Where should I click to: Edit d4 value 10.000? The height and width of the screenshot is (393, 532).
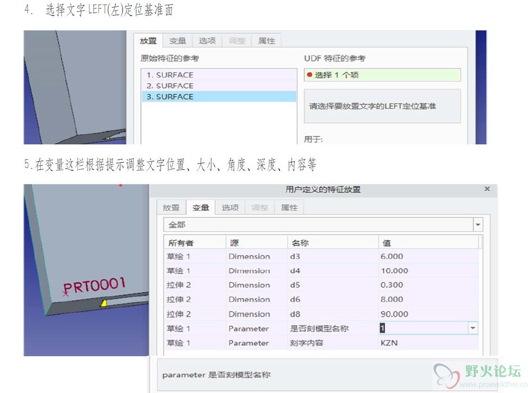tap(429, 271)
